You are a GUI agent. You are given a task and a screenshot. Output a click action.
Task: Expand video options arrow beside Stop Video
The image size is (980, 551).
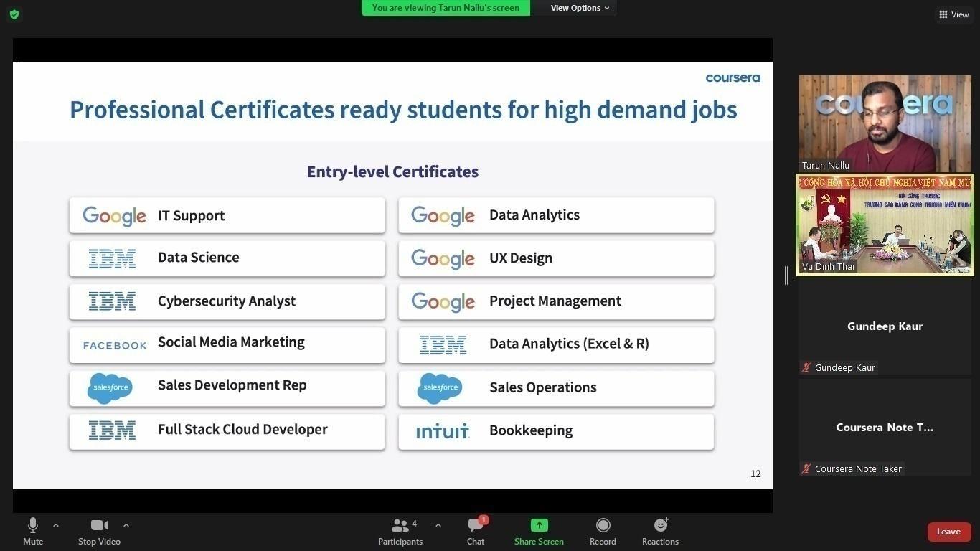pos(126,525)
